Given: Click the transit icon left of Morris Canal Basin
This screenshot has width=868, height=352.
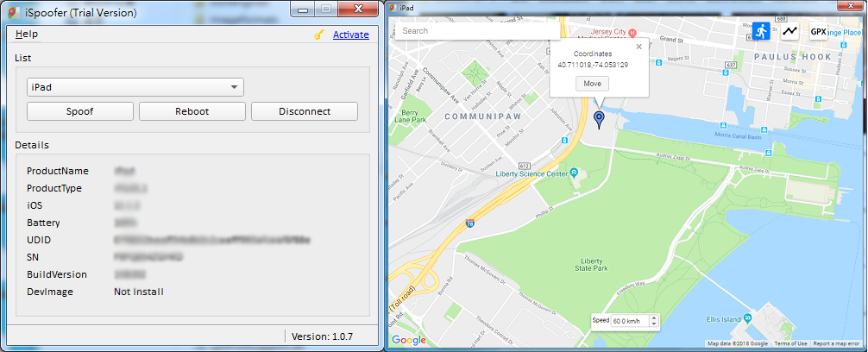Looking at the screenshot, I should (x=722, y=124).
